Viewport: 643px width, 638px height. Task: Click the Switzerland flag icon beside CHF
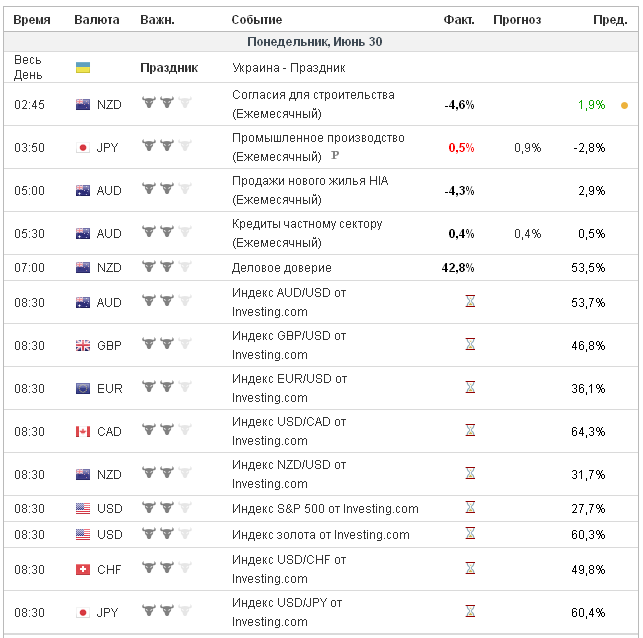(x=83, y=570)
